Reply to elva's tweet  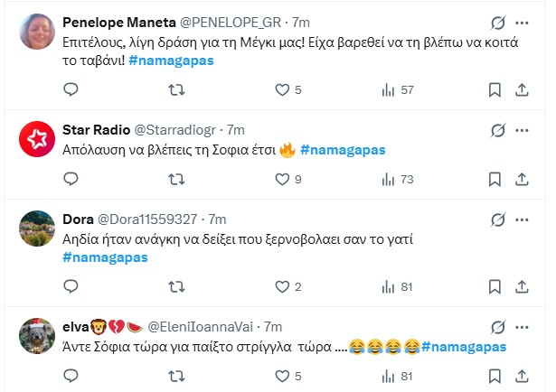72,376
